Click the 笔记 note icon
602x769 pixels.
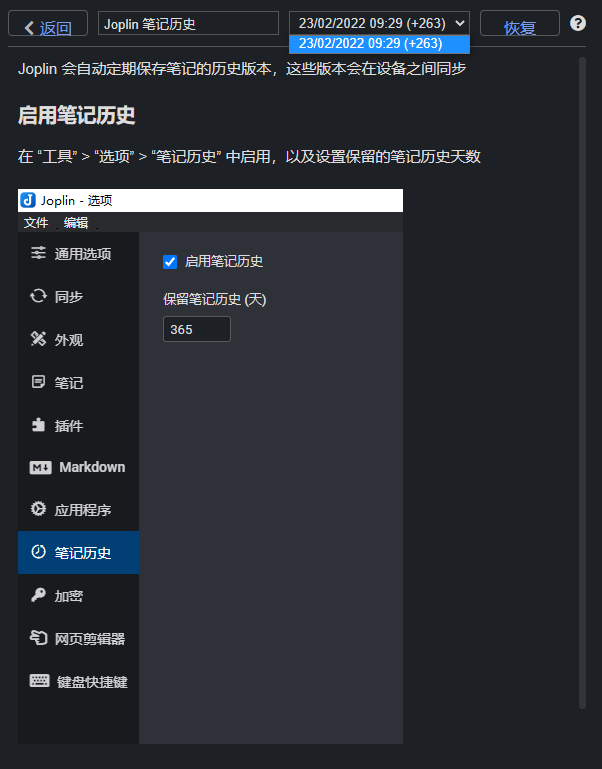coord(38,382)
